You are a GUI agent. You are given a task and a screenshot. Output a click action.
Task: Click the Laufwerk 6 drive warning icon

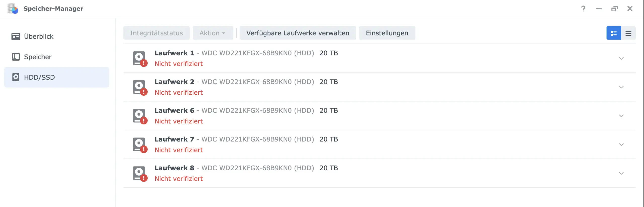click(140, 116)
